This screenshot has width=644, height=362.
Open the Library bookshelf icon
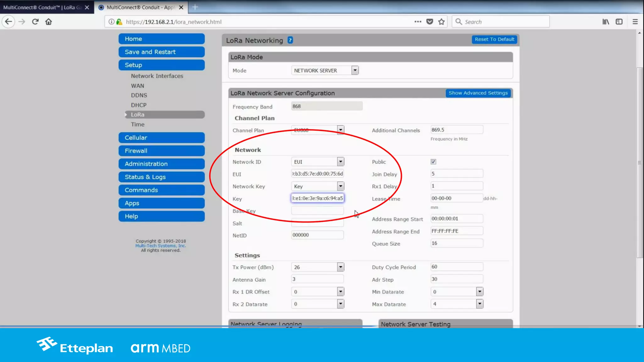point(606,22)
